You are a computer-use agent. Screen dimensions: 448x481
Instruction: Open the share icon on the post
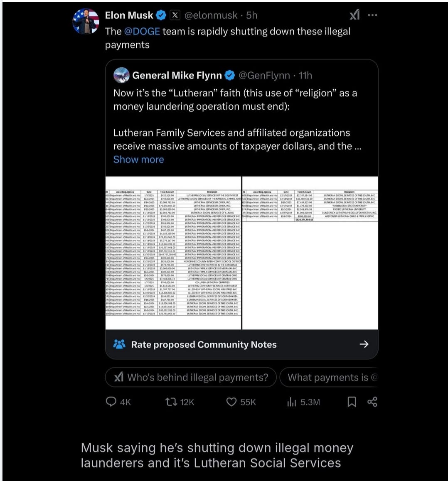[x=372, y=402]
